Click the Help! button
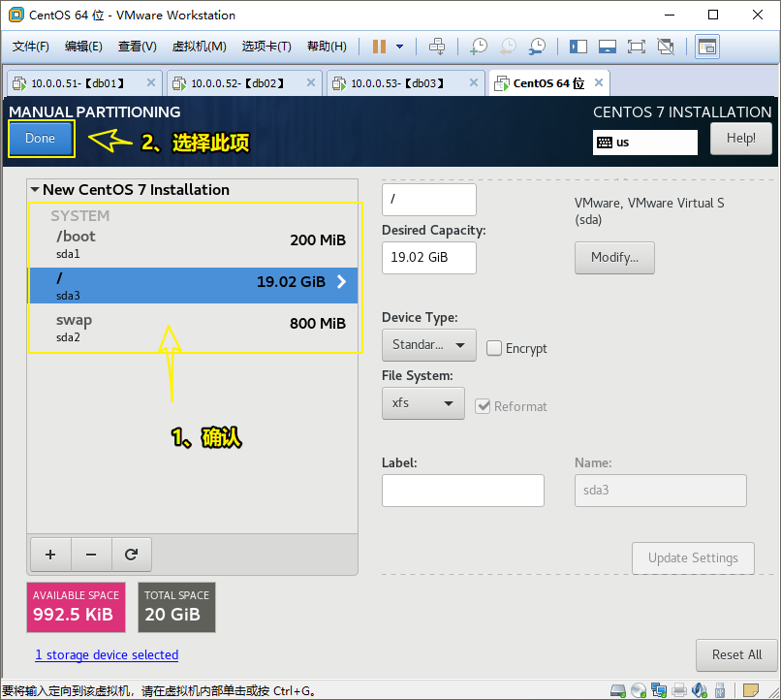 [740, 138]
